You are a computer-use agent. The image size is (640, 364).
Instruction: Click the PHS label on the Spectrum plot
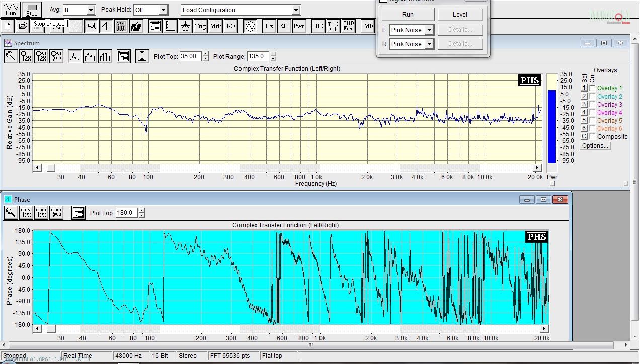click(x=530, y=80)
